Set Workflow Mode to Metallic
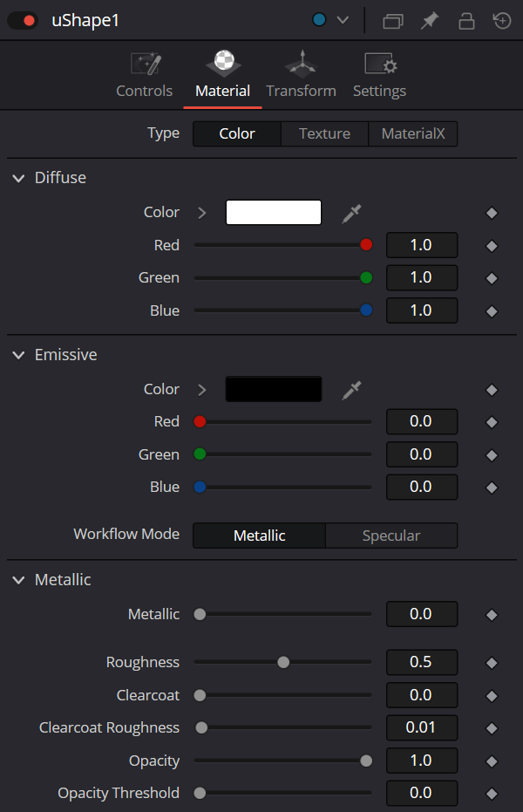This screenshot has height=812, width=523. (x=259, y=536)
